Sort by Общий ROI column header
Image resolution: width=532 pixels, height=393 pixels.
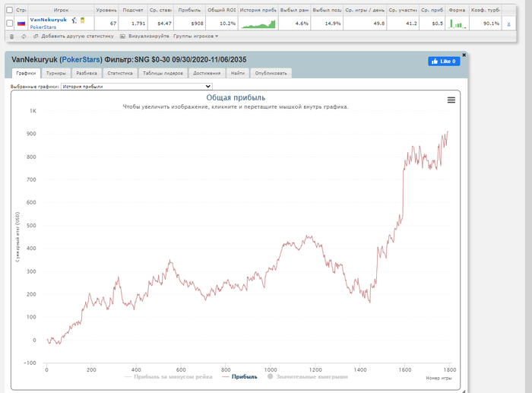(x=222, y=10)
